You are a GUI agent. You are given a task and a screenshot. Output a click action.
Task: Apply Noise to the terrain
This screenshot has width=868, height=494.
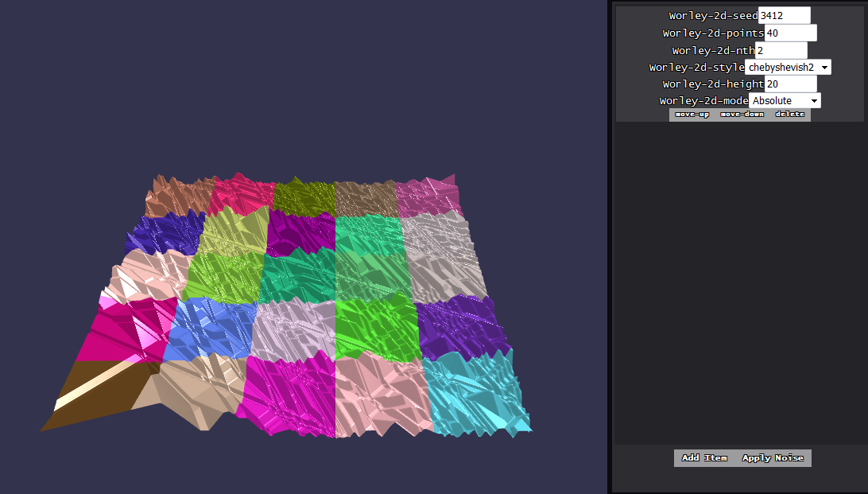coord(773,458)
